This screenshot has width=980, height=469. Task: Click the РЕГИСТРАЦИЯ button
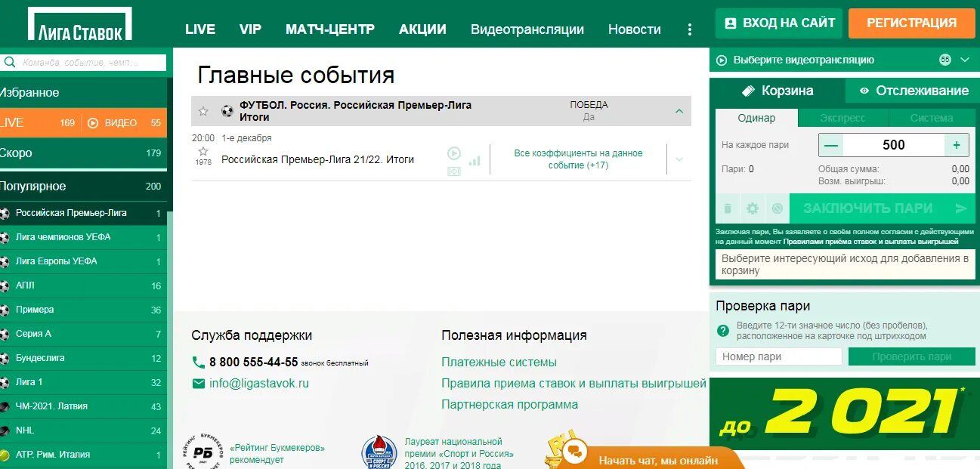(x=911, y=23)
